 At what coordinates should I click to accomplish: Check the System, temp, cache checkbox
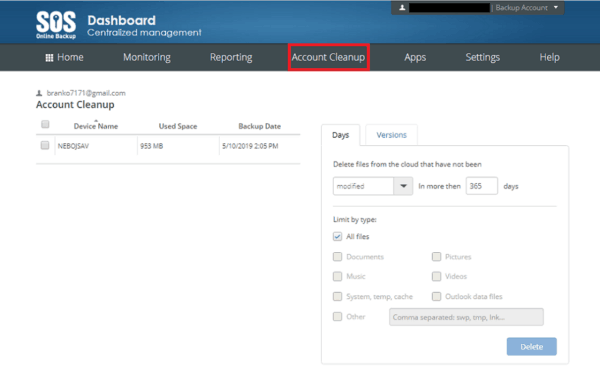337,297
